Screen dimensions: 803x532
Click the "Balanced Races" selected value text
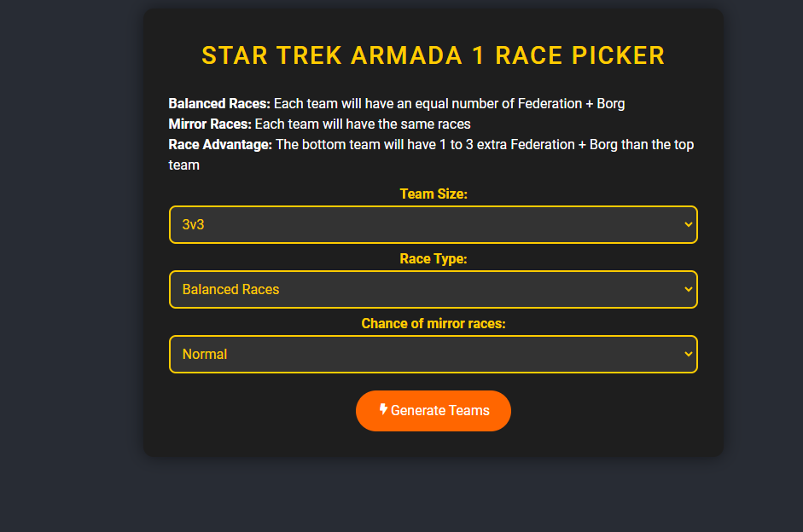click(x=230, y=290)
